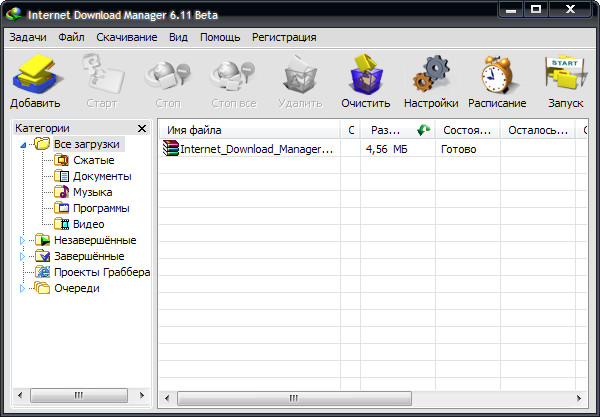Click the Добавить (Add URL) toolbar icon
Image resolution: width=600 pixels, height=417 pixels.
pyautogui.click(x=36, y=75)
